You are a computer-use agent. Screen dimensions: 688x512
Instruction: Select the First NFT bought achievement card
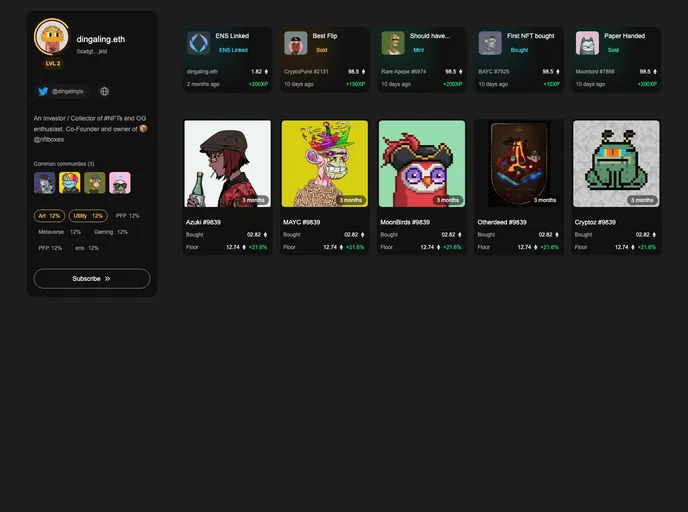(518, 60)
